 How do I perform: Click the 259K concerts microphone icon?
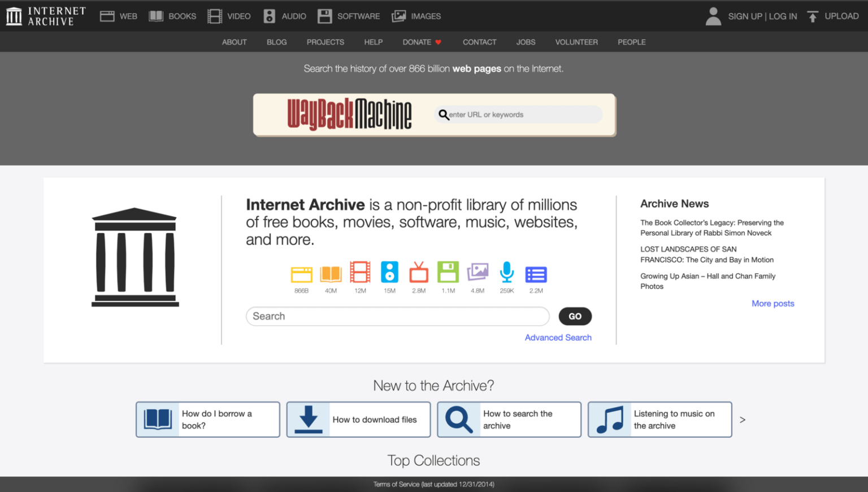(506, 274)
